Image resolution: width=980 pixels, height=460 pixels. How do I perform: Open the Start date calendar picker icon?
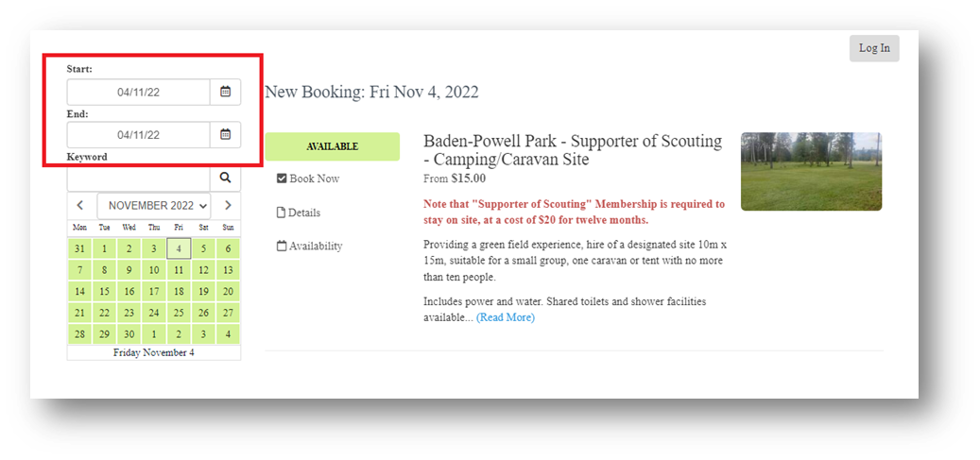[x=225, y=92]
